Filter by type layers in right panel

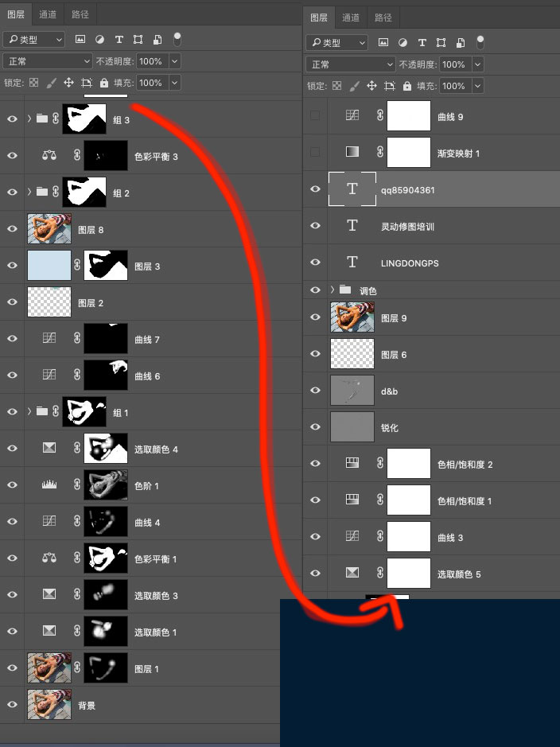422,42
